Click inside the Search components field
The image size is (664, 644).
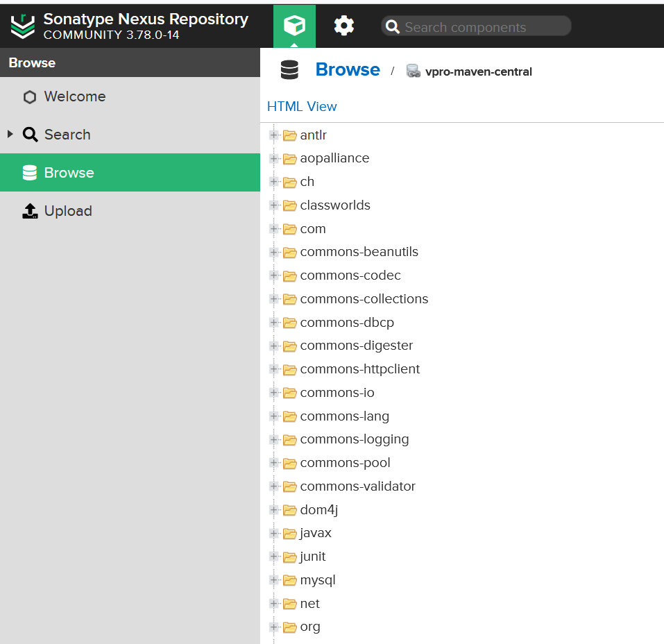coord(479,26)
